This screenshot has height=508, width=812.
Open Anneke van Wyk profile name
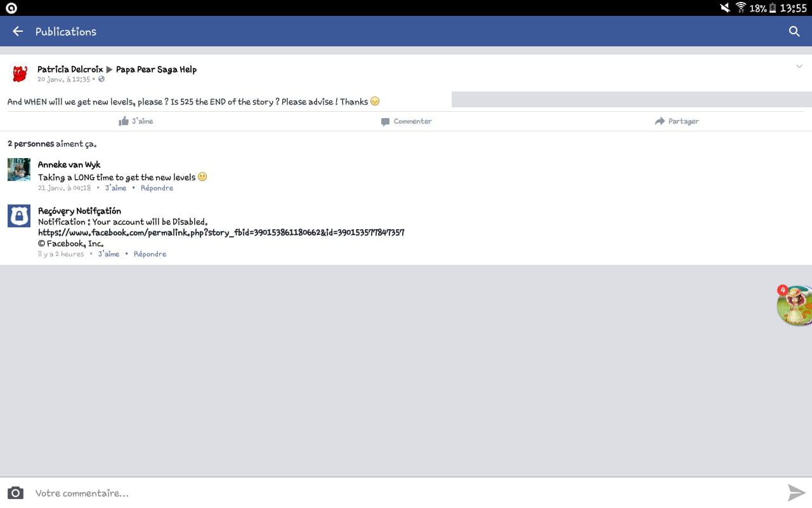[69, 164]
